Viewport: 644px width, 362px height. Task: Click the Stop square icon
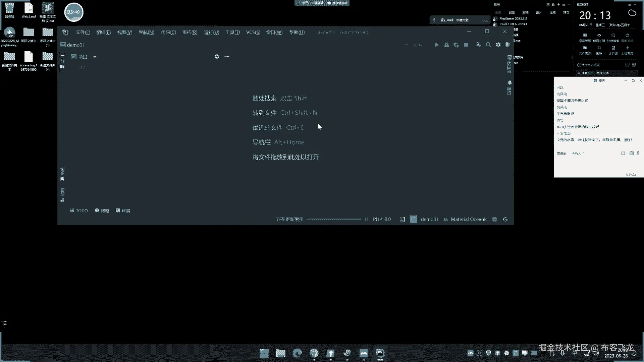coord(466,45)
